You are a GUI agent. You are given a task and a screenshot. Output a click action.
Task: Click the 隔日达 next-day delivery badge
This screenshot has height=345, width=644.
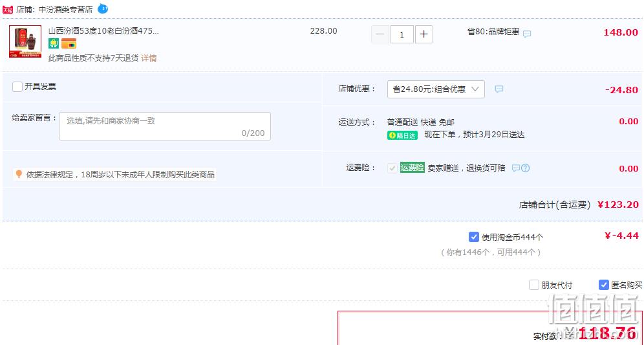[402, 135]
